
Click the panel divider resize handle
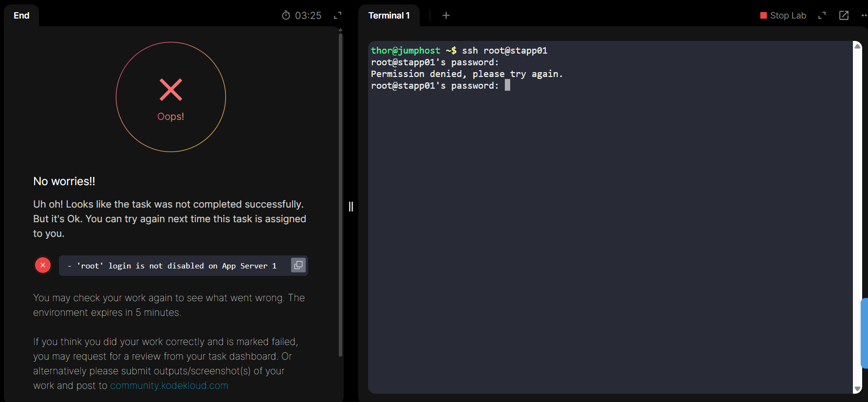click(351, 207)
